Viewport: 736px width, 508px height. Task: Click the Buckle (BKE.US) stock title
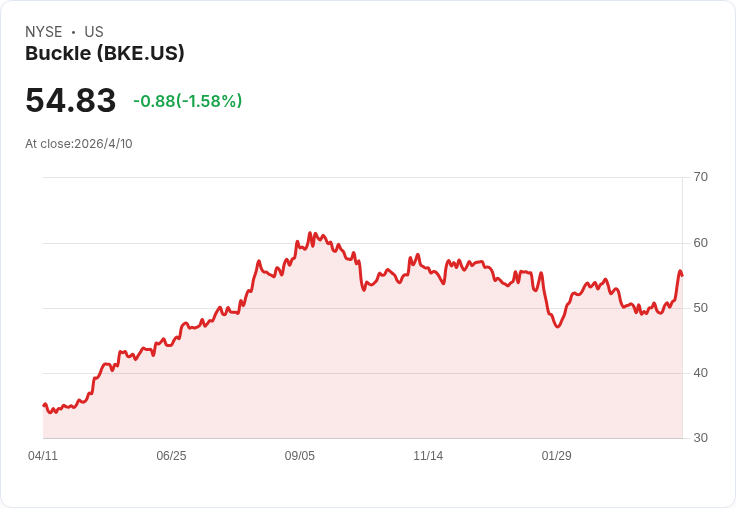[105, 54]
